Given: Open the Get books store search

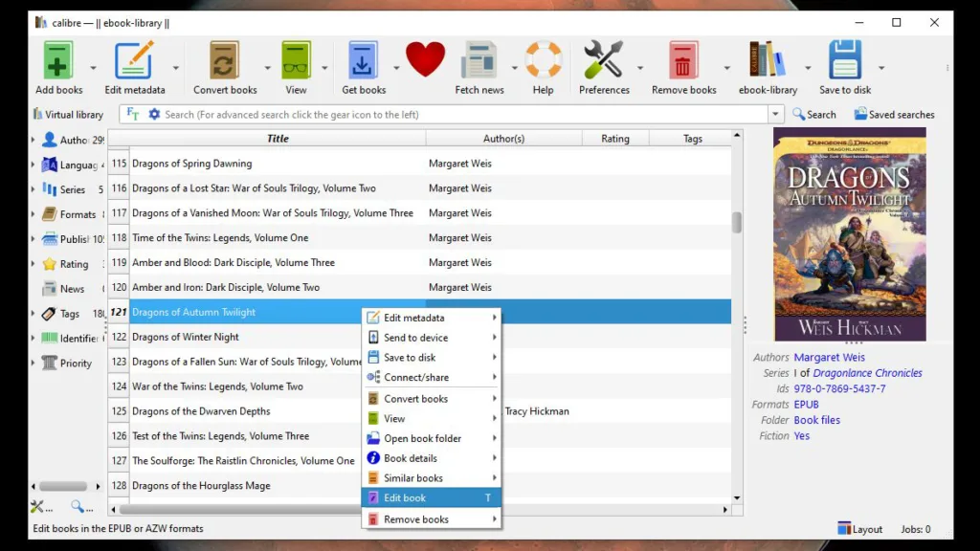Looking at the screenshot, I should (x=363, y=59).
